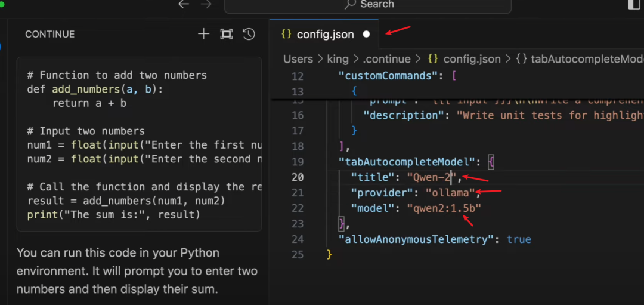Go forward in navigation history
644x305 pixels.
(206, 4)
